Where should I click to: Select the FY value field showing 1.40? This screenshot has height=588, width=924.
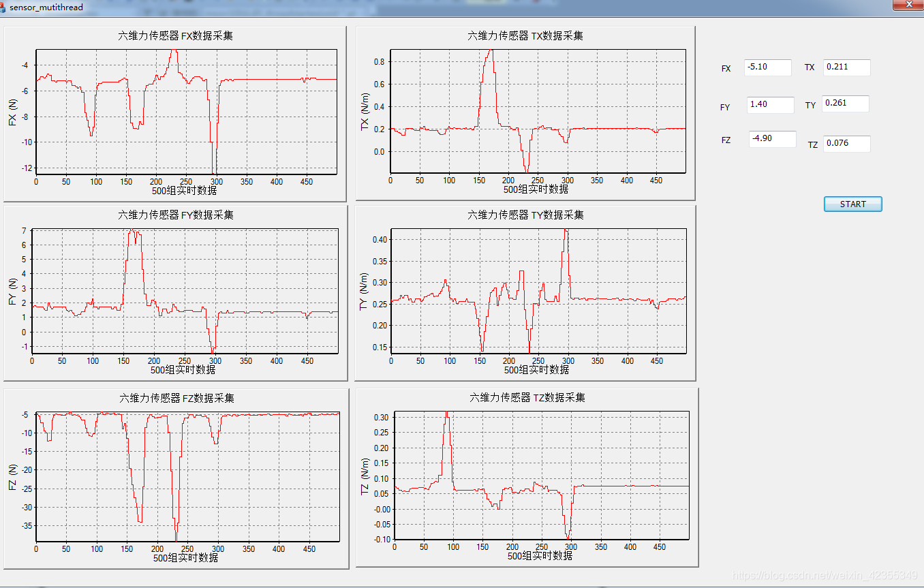[x=771, y=105]
